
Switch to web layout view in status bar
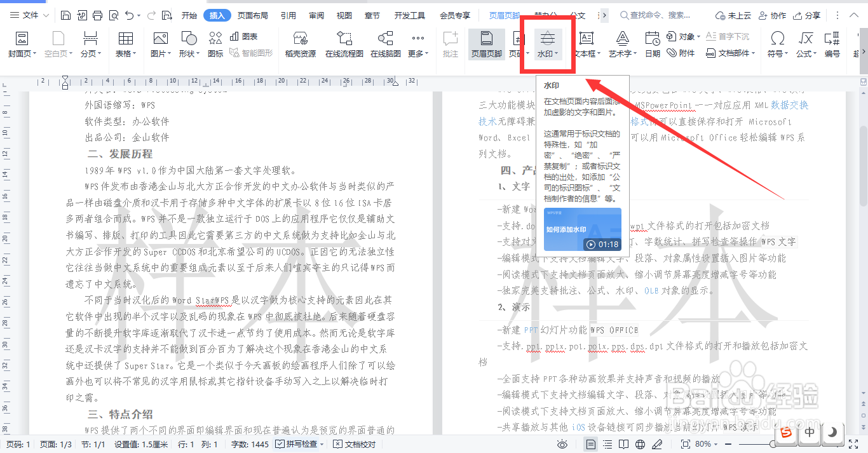[641, 444]
